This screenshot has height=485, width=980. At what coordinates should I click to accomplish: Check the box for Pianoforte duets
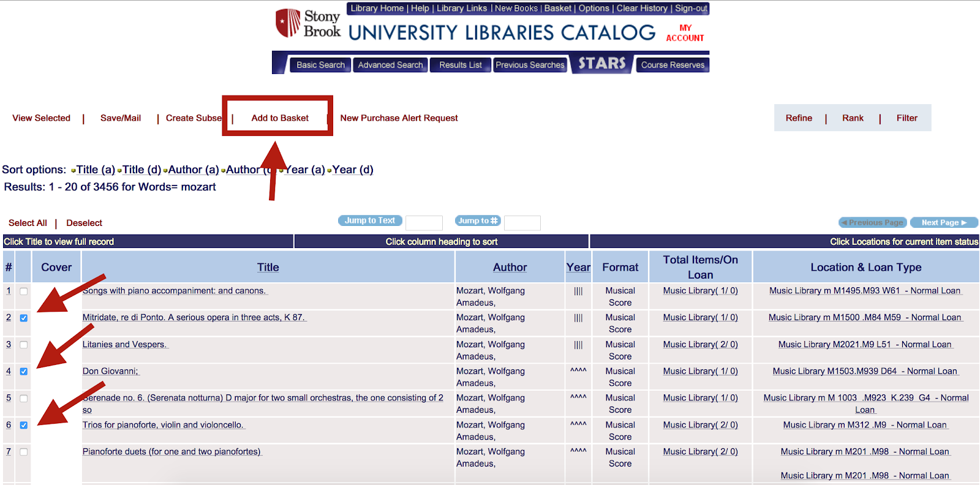click(24, 452)
